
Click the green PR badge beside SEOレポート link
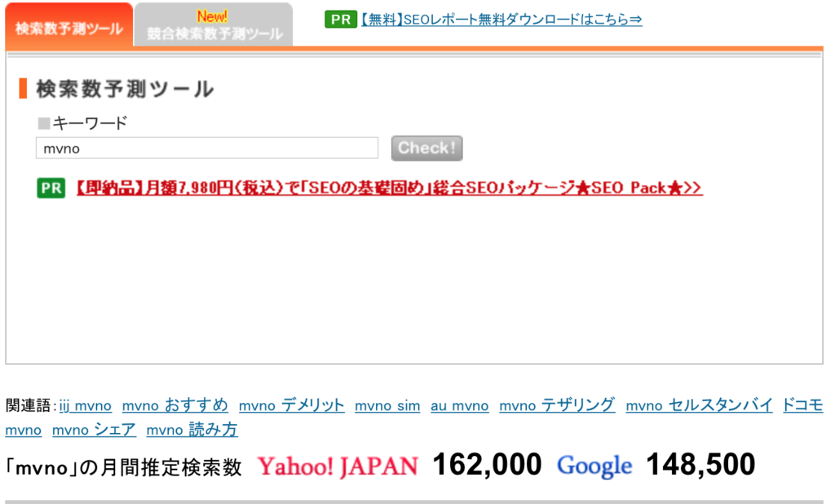(x=341, y=20)
